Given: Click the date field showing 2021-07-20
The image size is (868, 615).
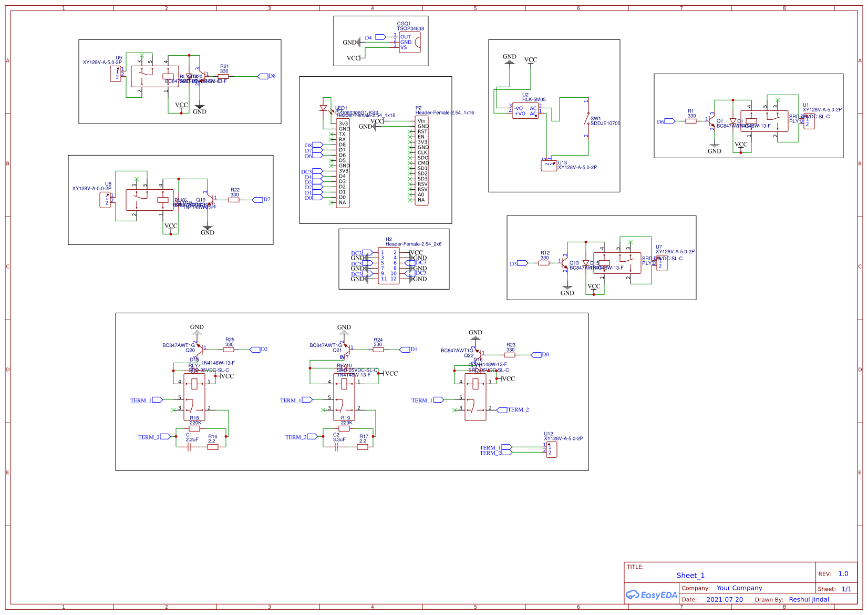Looking at the screenshot, I should click(x=725, y=599).
